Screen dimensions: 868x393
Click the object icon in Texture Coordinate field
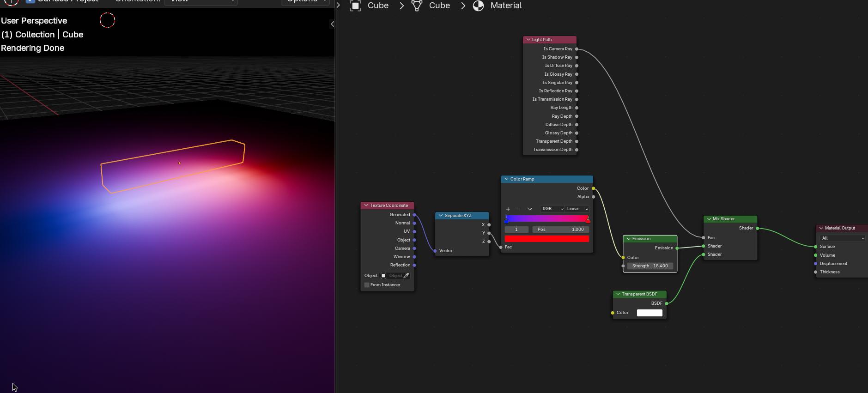[x=383, y=276]
